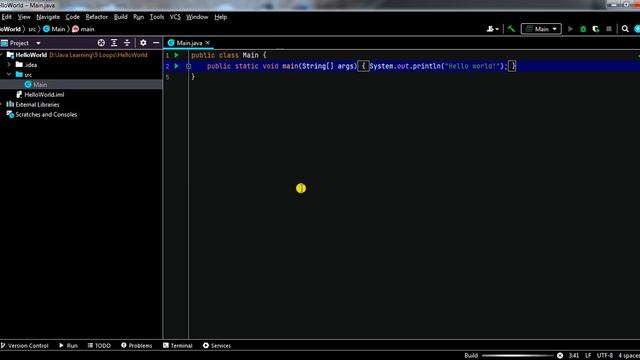Click the Build progress bar
Screen dimensions: 640x360
tap(518, 356)
